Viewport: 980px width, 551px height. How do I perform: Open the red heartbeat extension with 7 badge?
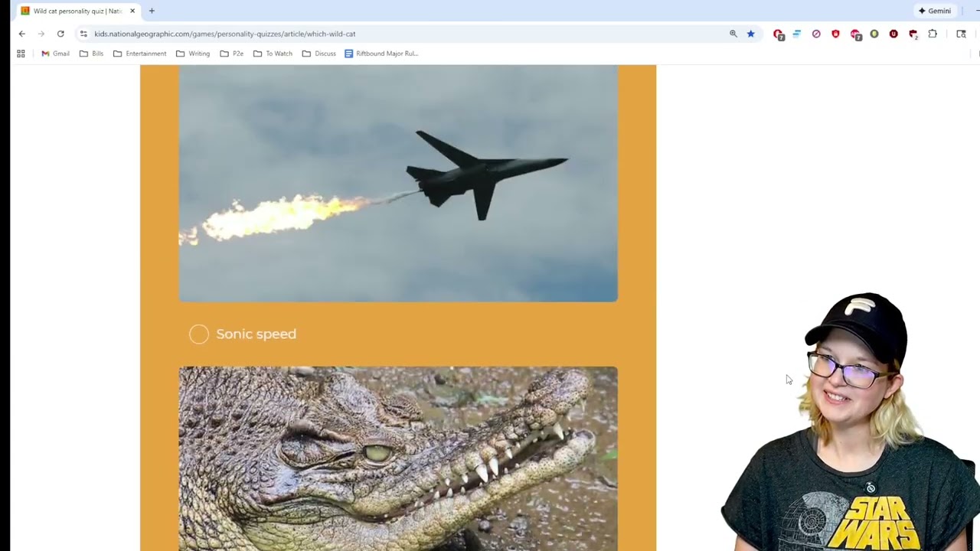pos(855,34)
